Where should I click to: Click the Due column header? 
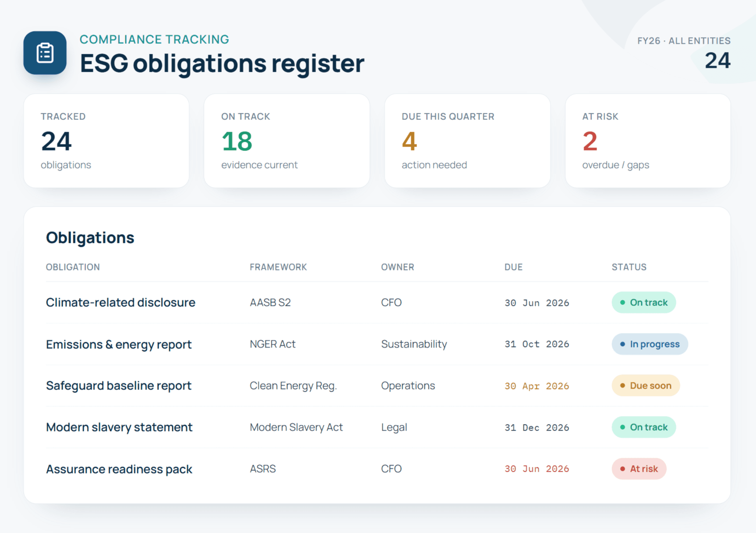point(513,267)
